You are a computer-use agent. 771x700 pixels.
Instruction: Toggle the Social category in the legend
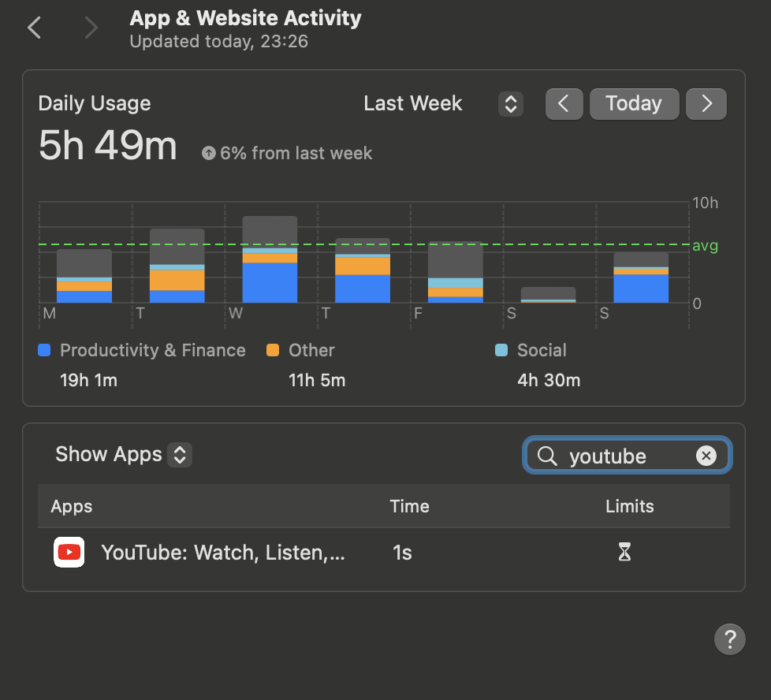(x=502, y=350)
